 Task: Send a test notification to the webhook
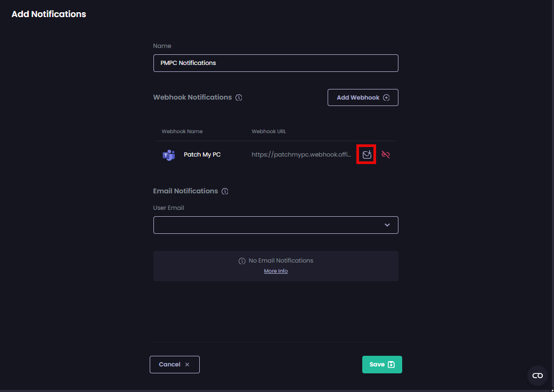click(x=366, y=154)
